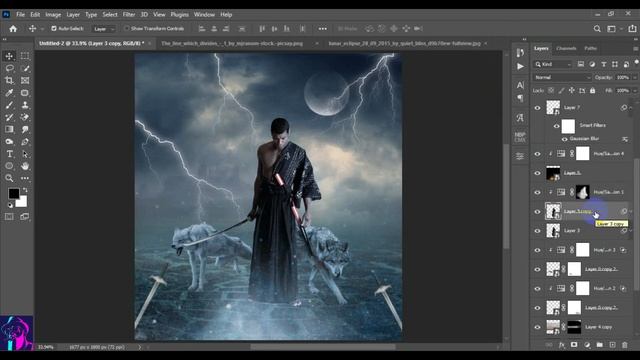Open Auto-Select Layer dropdown

(104, 29)
